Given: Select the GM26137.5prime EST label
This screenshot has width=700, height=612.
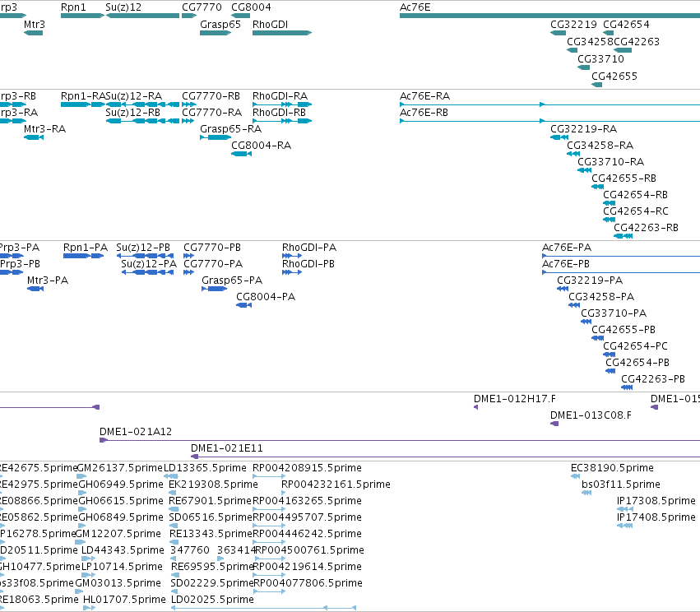Looking at the screenshot, I should click(x=119, y=468).
